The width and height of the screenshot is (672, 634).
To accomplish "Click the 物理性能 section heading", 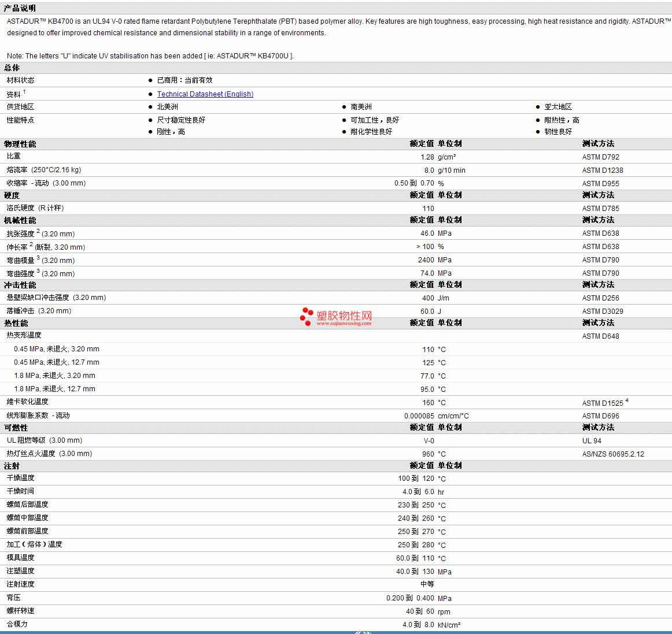I will click(x=20, y=144).
